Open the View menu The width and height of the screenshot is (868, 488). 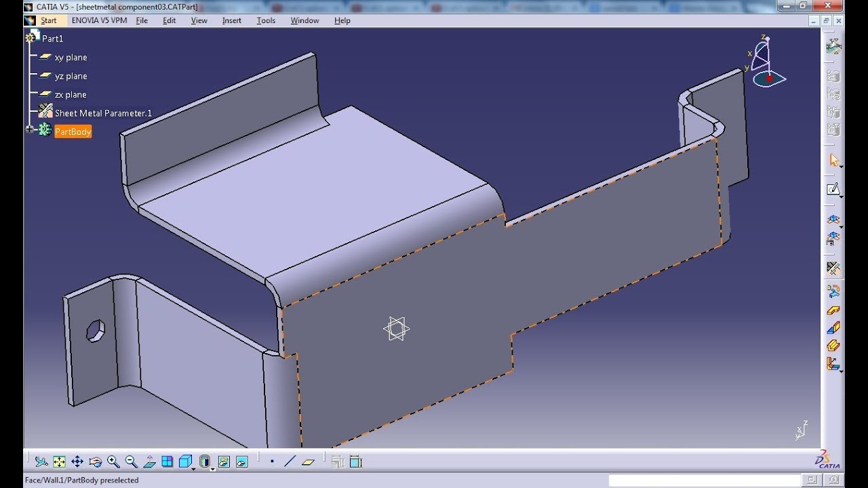pyautogui.click(x=199, y=20)
